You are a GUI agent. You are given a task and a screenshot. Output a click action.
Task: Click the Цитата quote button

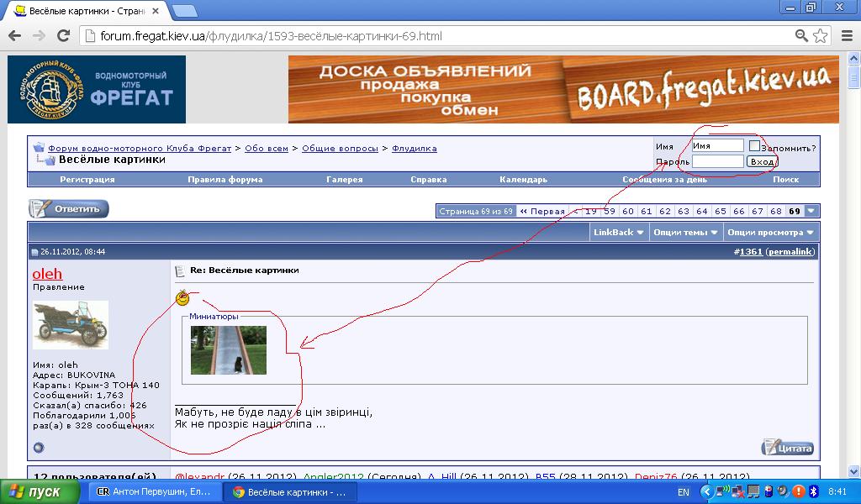tap(787, 447)
